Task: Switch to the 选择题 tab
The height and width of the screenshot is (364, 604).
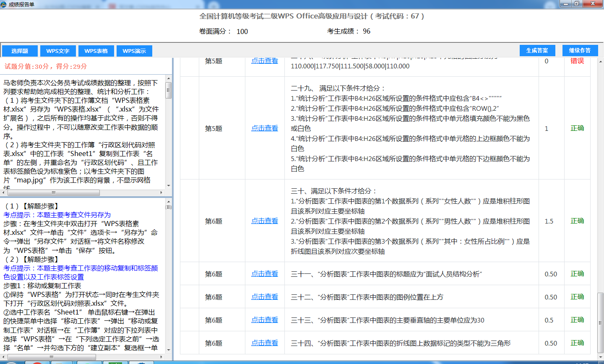Action: (20, 51)
